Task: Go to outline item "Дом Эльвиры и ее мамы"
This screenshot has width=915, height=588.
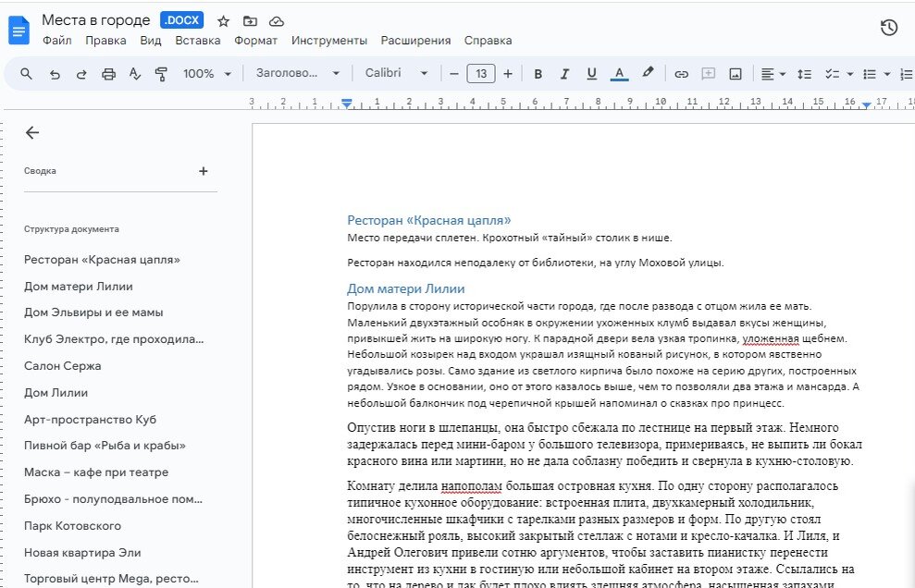Action: coord(93,312)
